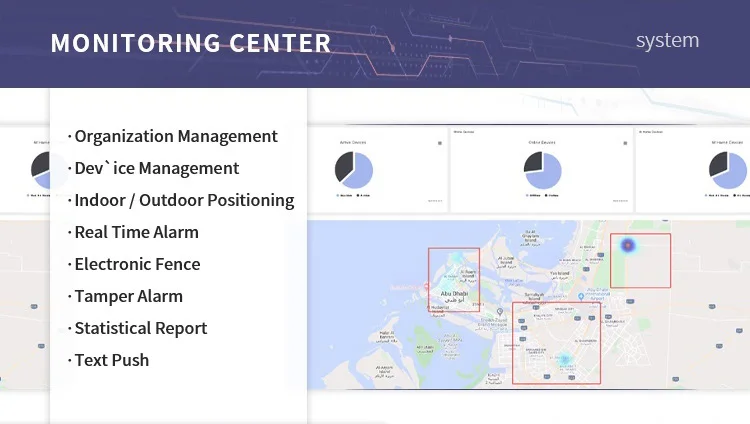Click the Online Devices chart title

[541, 143]
